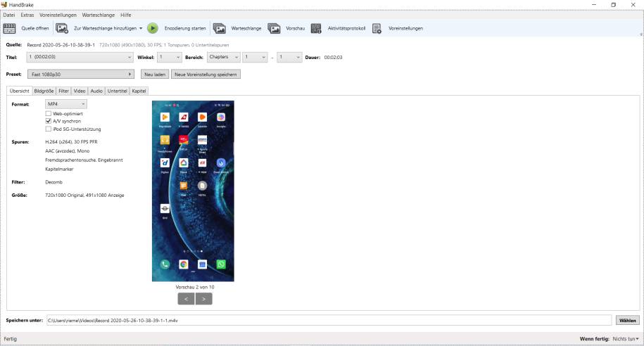Image resolution: width=644 pixels, height=346 pixels.
Task: Switch to the Kapitel tab
Action: (139, 91)
